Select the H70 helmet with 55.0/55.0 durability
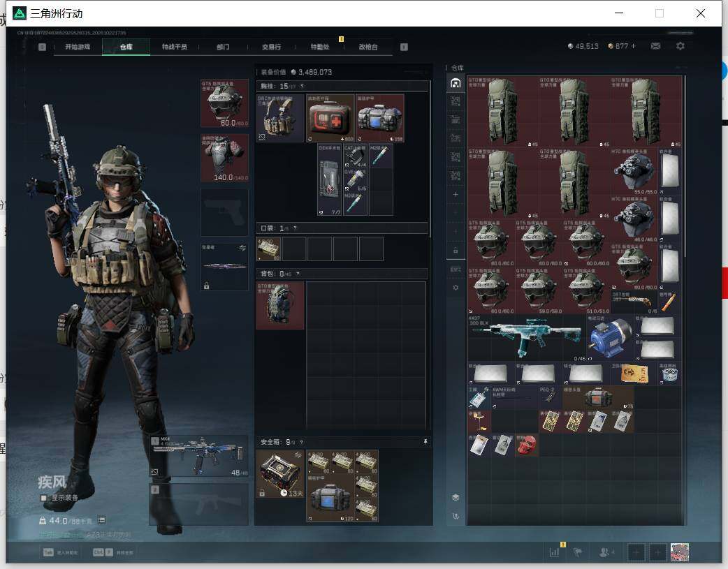The width and height of the screenshot is (728, 569). pos(634,171)
